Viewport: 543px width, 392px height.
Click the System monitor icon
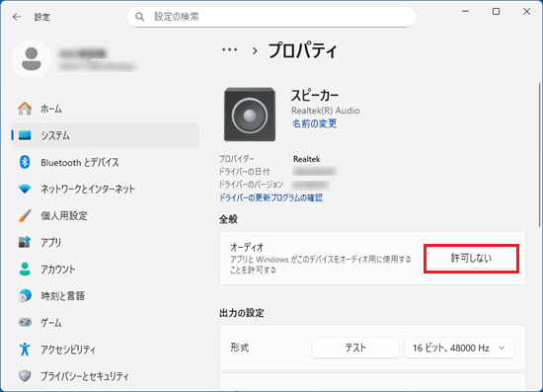click(x=25, y=135)
